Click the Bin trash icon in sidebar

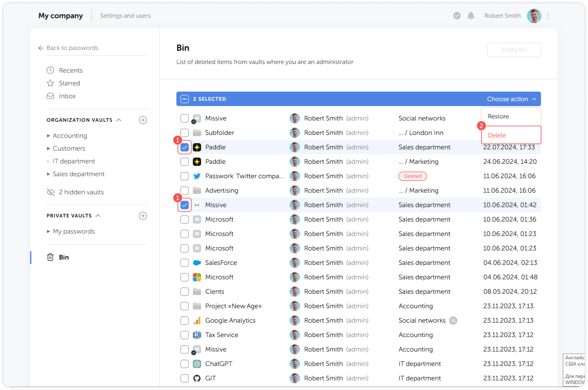coord(50,257)
